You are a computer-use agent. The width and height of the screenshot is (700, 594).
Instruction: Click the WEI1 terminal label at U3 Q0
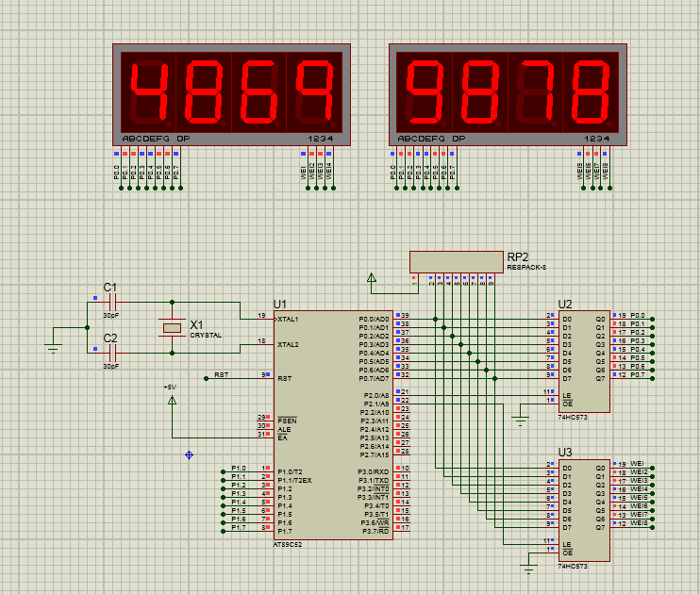(637, 464)
